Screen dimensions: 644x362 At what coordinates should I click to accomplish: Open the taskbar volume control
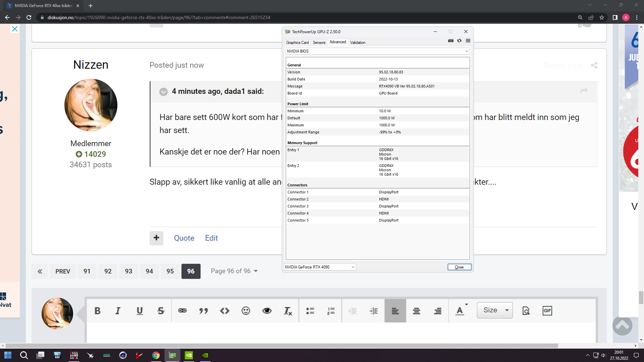point(603,355)
